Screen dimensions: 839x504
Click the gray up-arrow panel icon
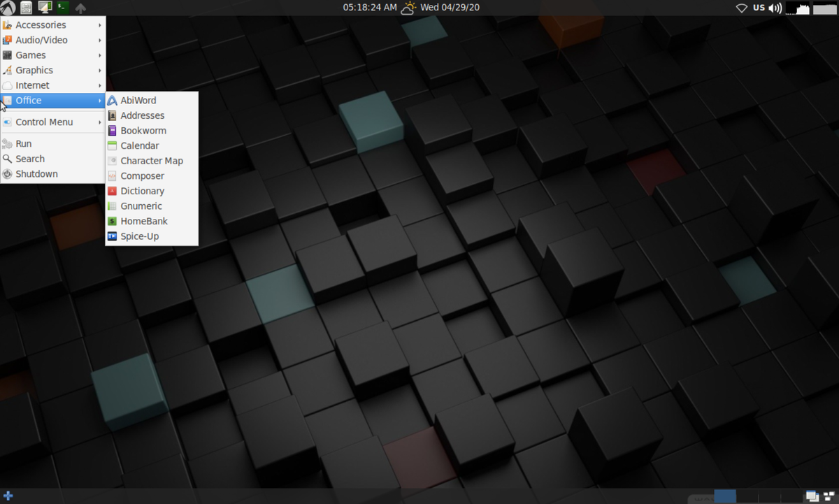[80, 8]
